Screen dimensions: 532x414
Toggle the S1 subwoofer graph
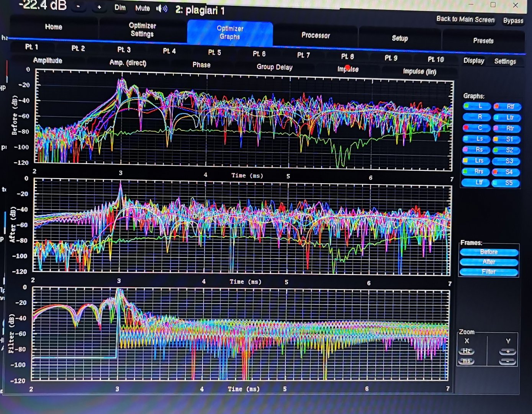506,139
